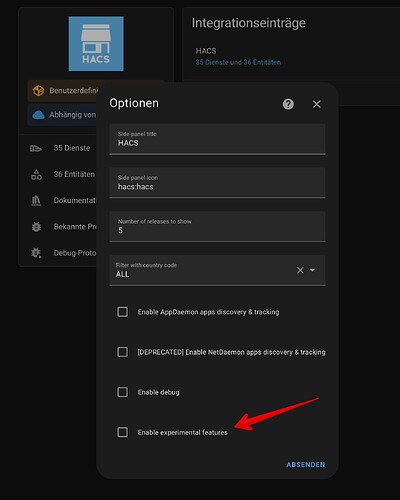Tick deprecated NetDaemon discovery checkbox
This screenshot has height=500, width=400.
[x=122, y=352]
